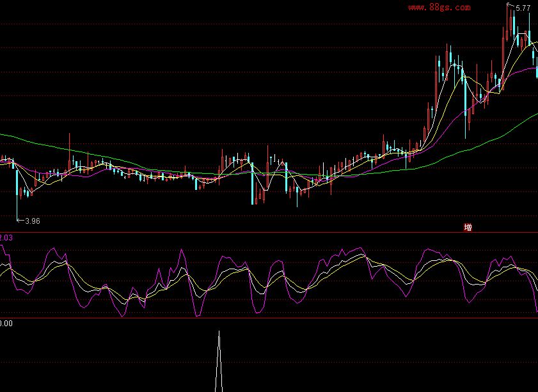The image size is (538, 392).
Task: Click the tall white spike in the bottom indicator
Action: click(219, 361)
